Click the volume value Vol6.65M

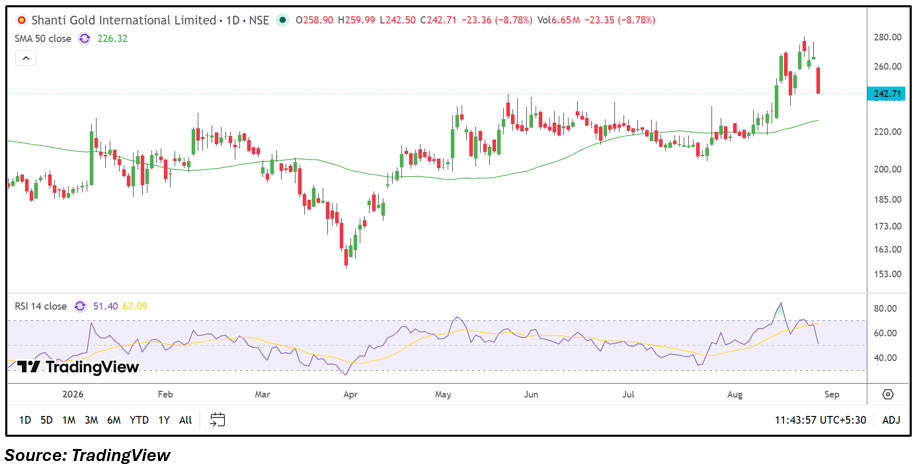point(559,20)
